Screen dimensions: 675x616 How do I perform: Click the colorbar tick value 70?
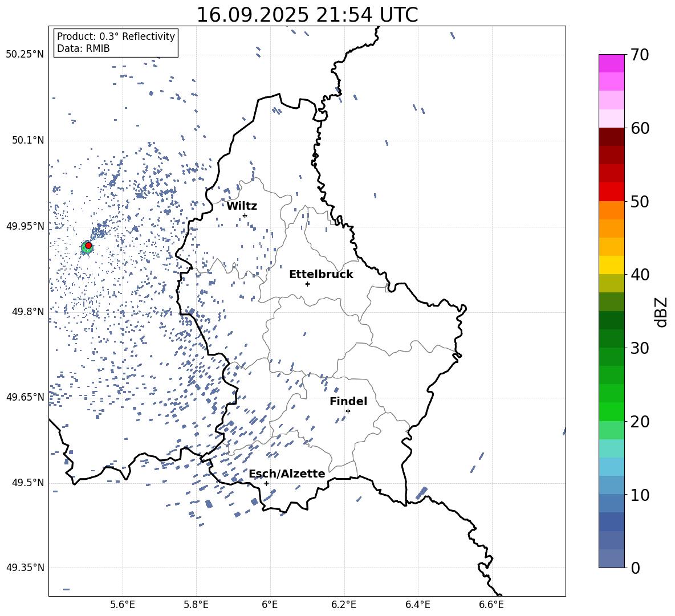click(639, 55)
